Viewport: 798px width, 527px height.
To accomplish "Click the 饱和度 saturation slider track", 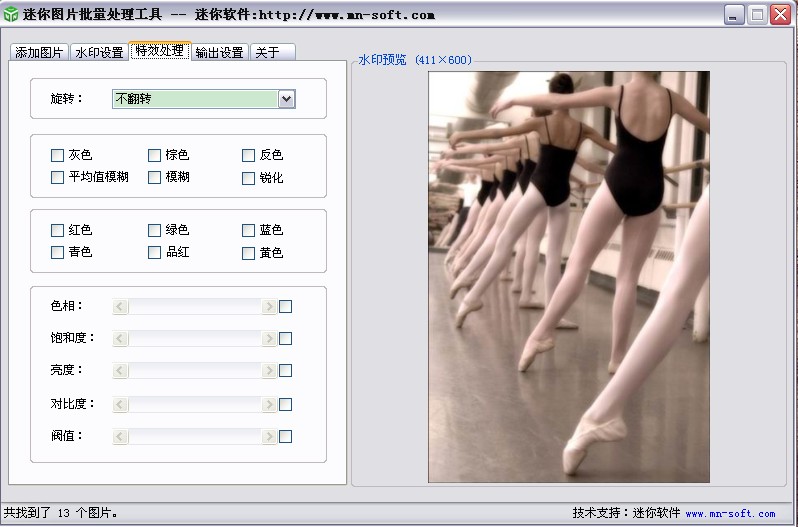I will [194, 338].
